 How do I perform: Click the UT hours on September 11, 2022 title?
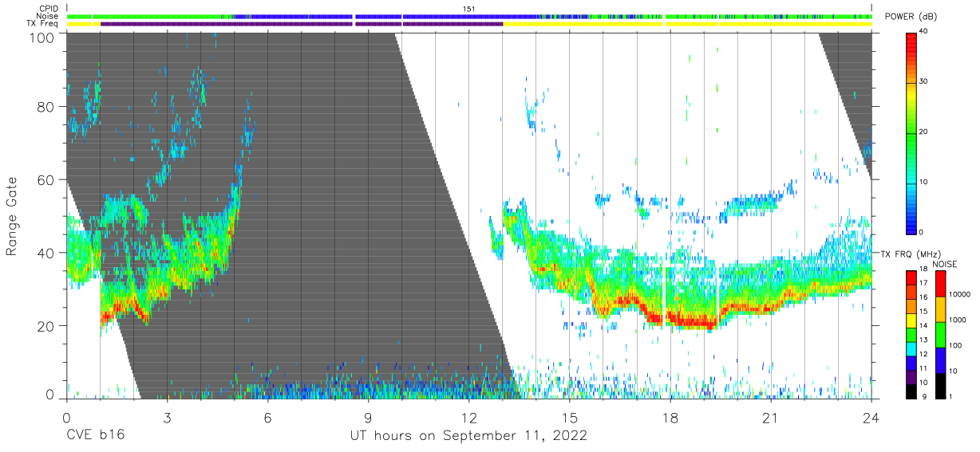tap(468, 436)
